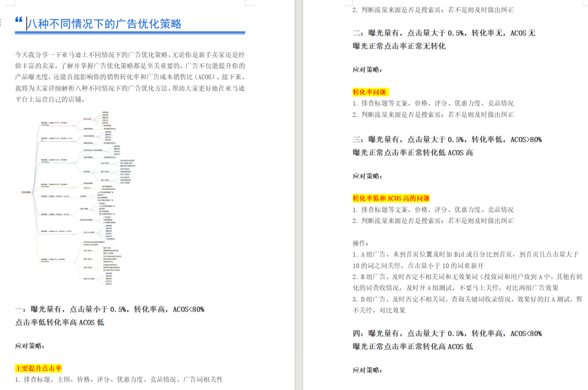Viewport: 588px width, 390px height.
Task: Click the line 点击率低转化率高 ACOS 低
Action: (x=60, y=323)
